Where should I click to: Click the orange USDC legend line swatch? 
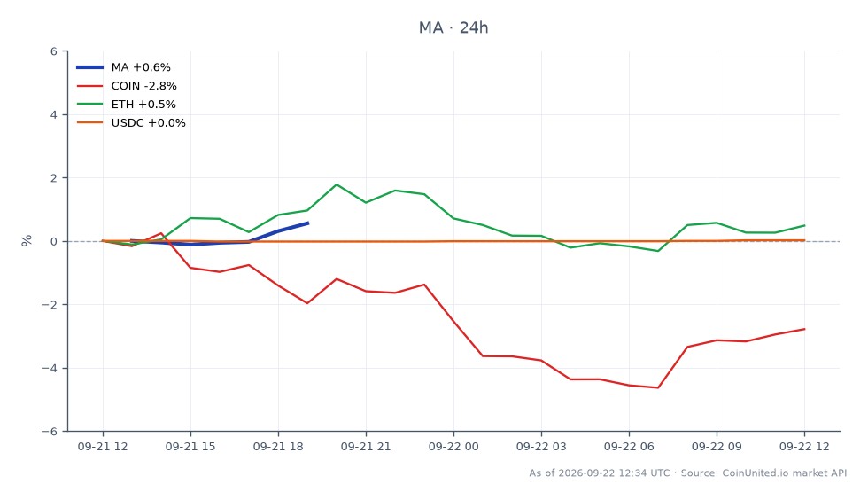tap(89, 122)
